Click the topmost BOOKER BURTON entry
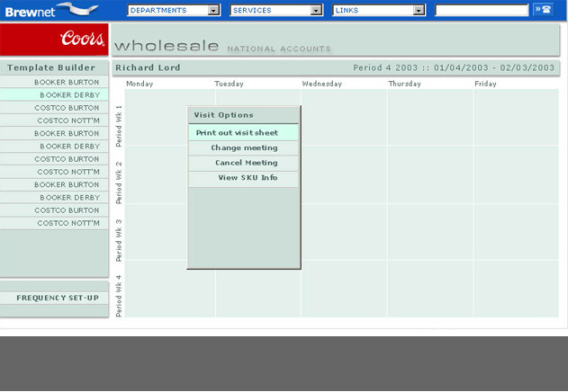The width and height of the screenshot is (568, 392). [x=66, y=82]
